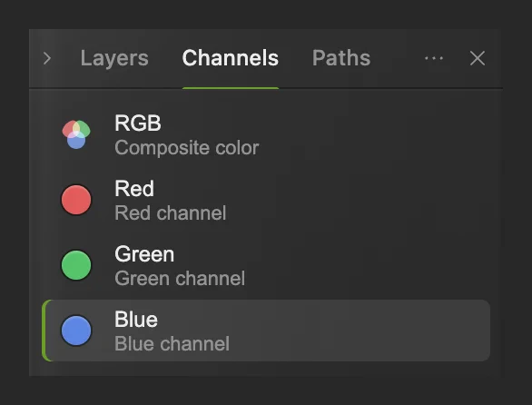Screen dimensions: 532x405
Task: Select the Red channel name
Action: coord(134,188)
